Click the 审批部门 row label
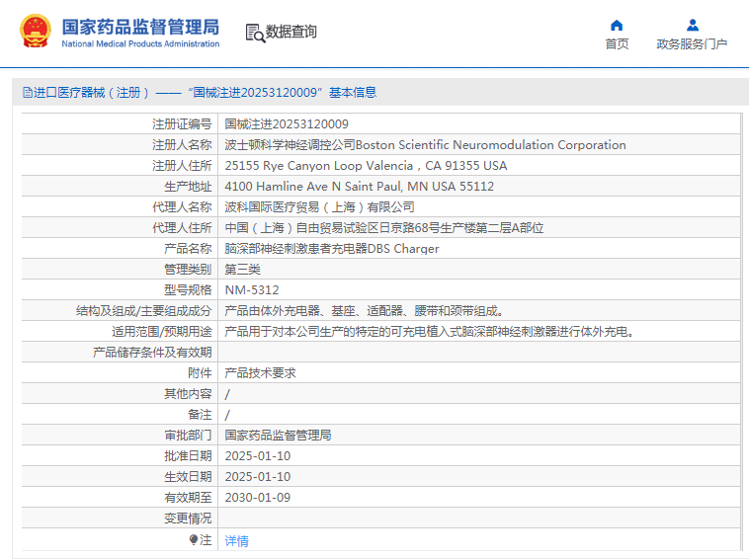 [x=188, y=436]
